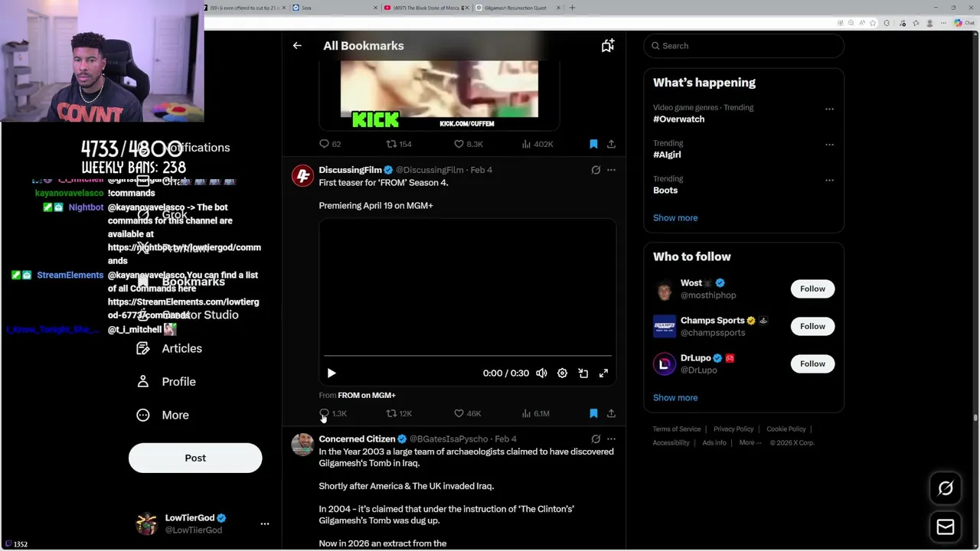
Task: View analytics for the 6.1M views post
Action: [x=536, y=413]
